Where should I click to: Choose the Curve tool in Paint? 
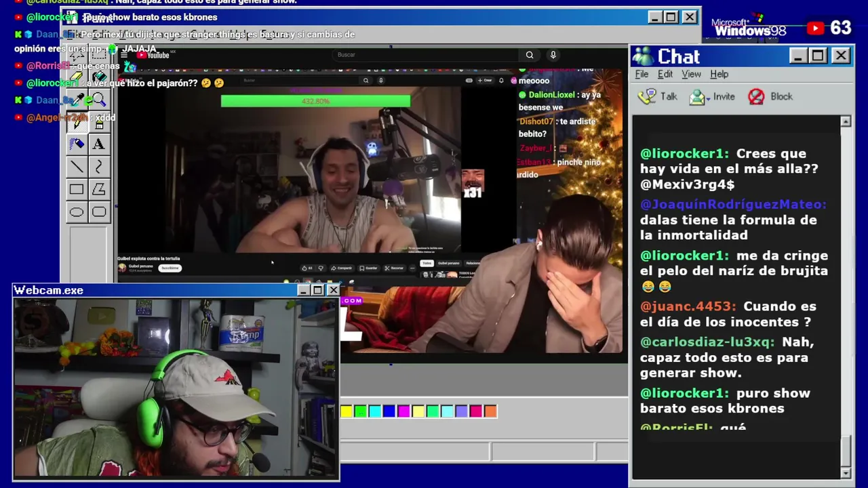click(x=99, y=166)
